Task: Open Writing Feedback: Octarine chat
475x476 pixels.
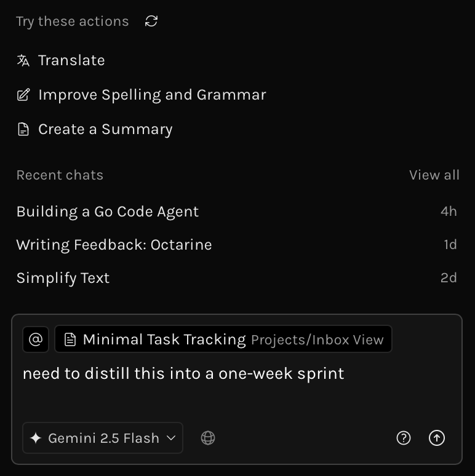Action: [114, 245]
